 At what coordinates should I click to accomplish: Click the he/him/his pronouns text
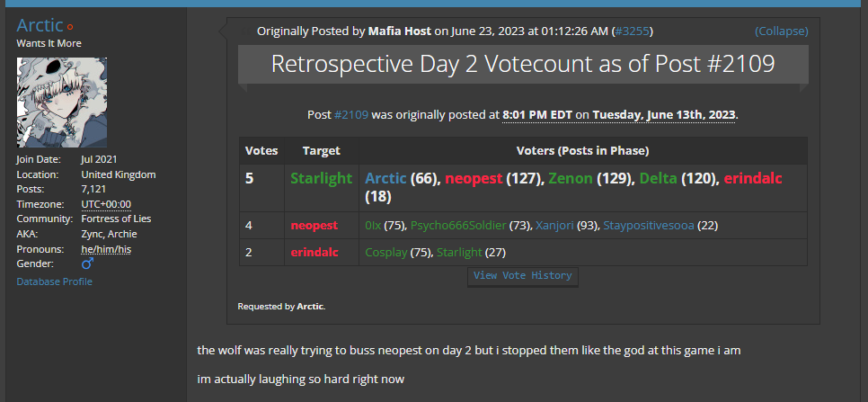click(x=106, y=249)
